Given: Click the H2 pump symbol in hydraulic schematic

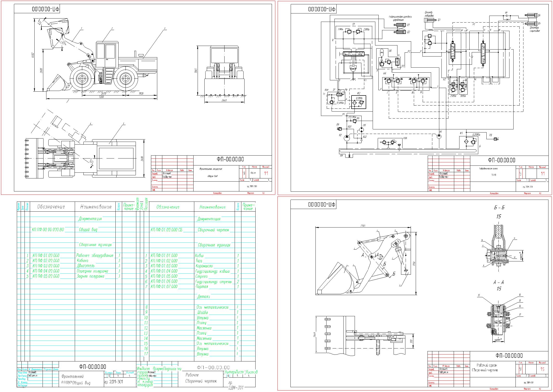Looking at the screenshot, I should pos(347,138).
